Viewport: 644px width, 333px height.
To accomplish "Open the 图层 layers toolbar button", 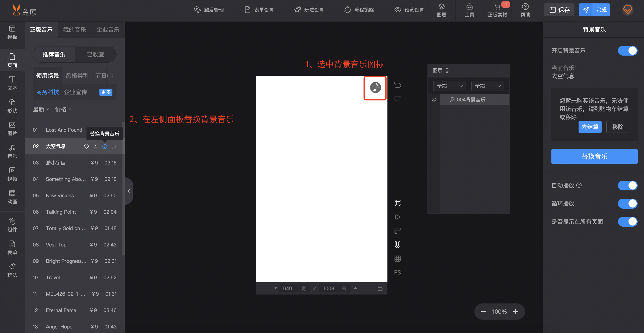I will [x=441, y=10].
